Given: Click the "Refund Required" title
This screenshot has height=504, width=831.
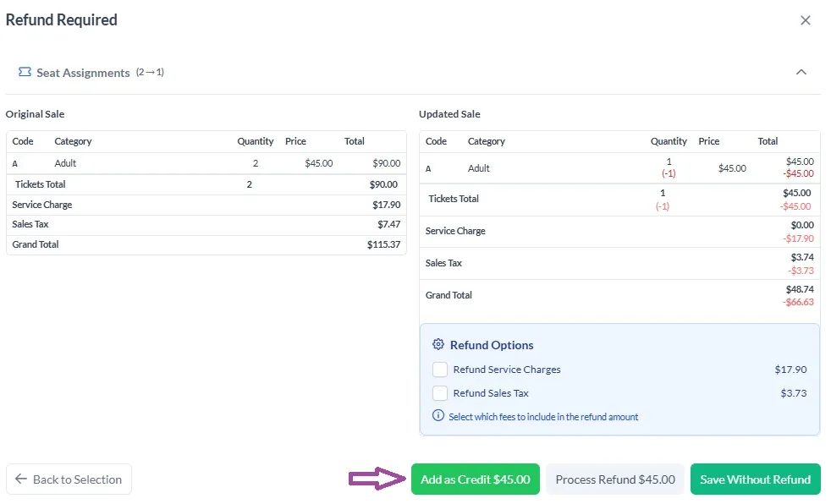Looking at the screenshot, I should 62,20.
